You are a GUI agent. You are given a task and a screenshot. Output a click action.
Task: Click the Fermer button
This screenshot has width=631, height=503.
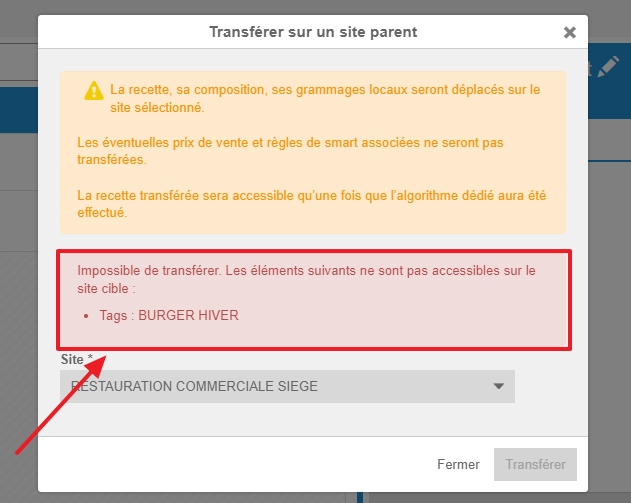tap(458, 464)
